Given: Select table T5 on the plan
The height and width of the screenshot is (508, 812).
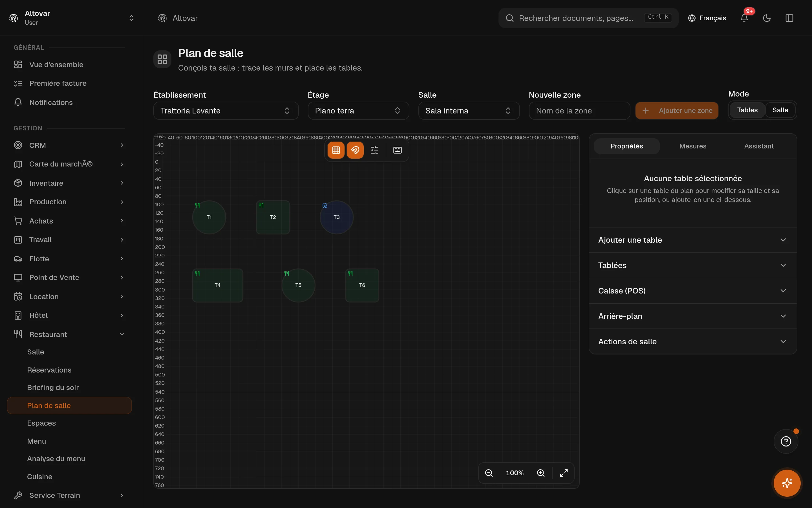Looking at the screenshot, I should click(x=298, y=285).
